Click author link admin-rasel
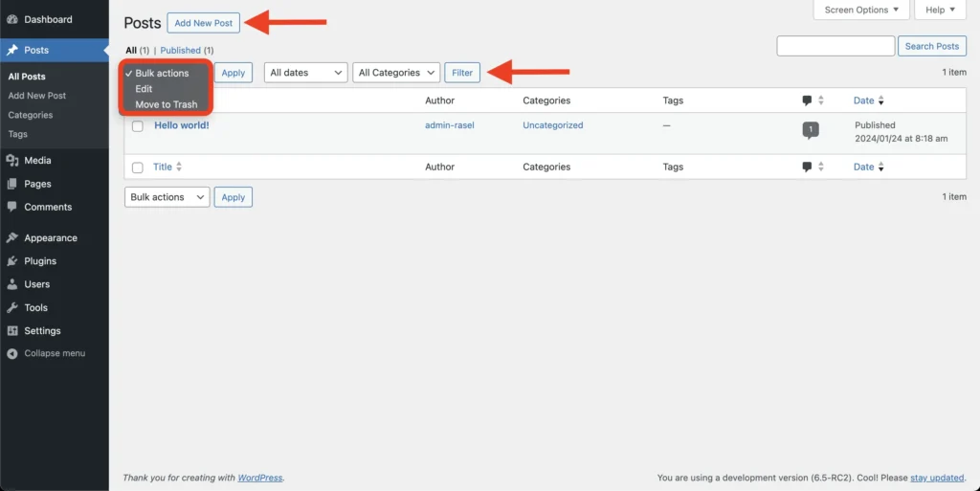This screenshot has height=491, width=980. pyautogui.click(x=450, y=125)
